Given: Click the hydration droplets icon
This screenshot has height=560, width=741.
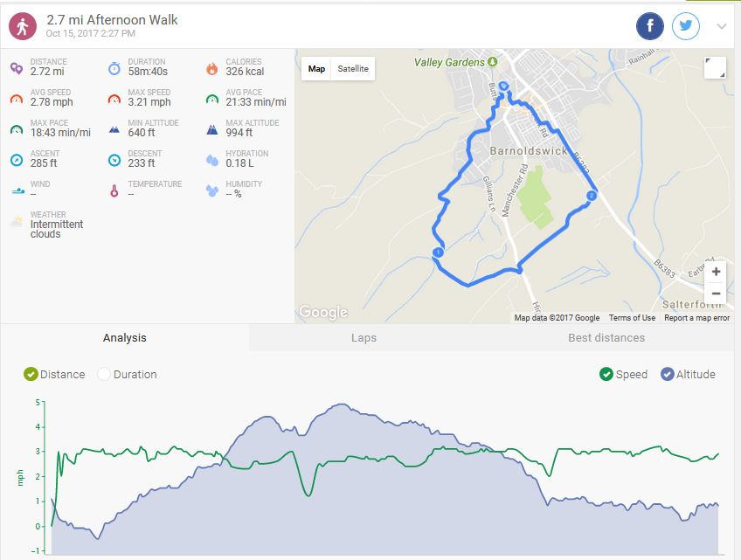Looking at the screenshot, I should [211, 160].
